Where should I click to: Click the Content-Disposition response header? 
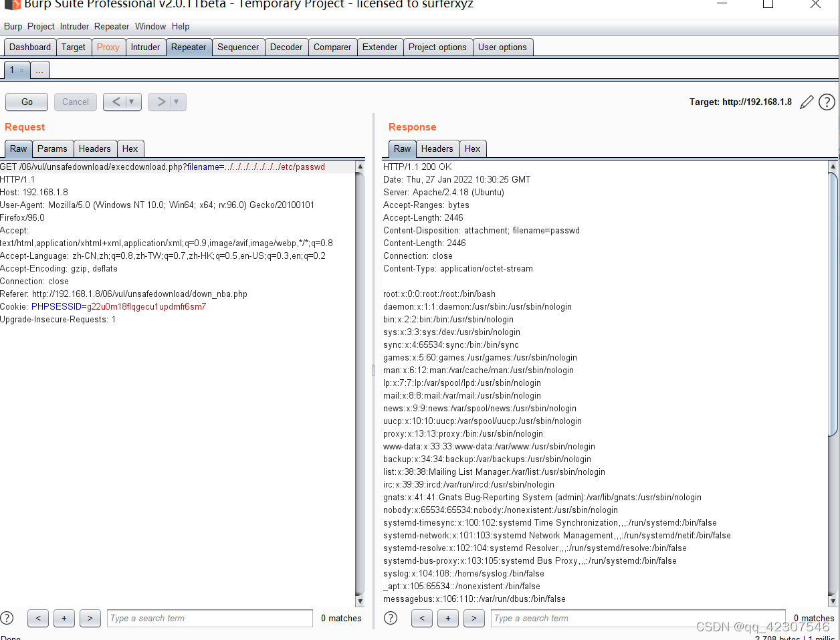[x=482, y=231]
